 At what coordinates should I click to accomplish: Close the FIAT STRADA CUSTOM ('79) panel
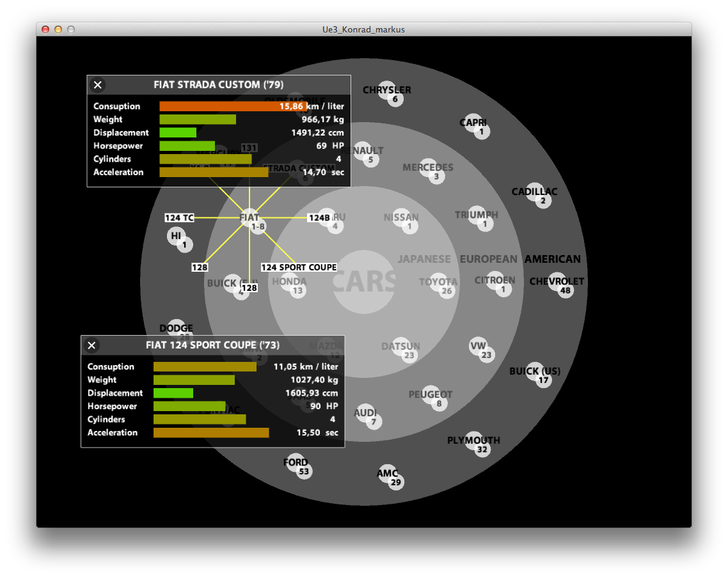pos(97,85)
